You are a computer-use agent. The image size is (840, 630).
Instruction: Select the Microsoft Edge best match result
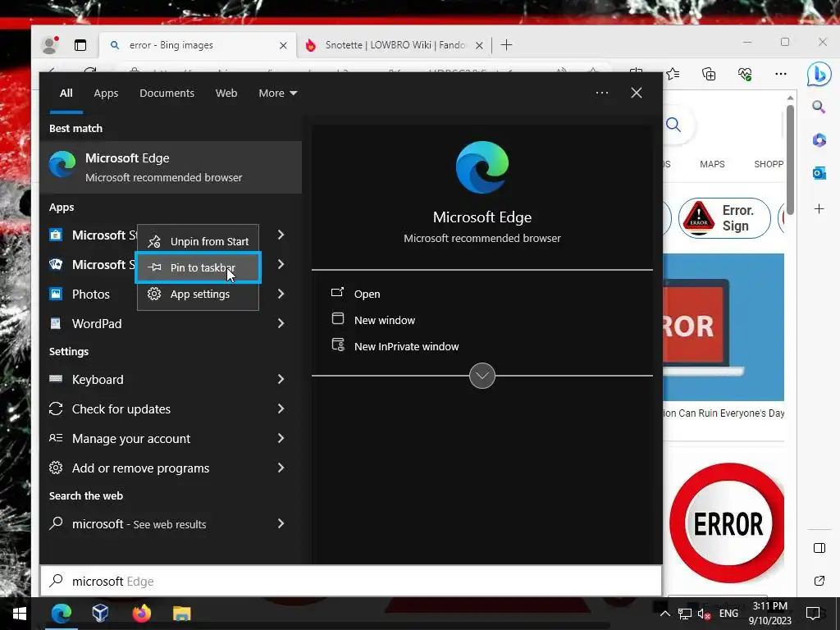pyautogui.click(x=171, y=167)
